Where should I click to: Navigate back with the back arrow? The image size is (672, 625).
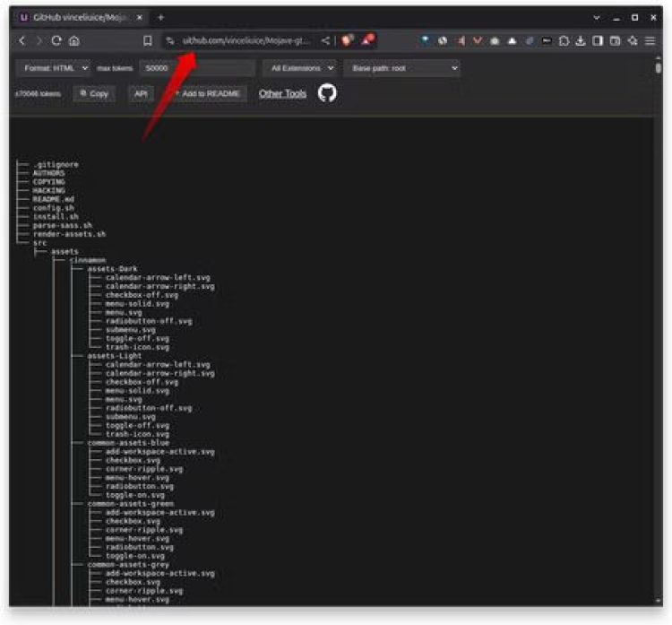[x=23, y=40]
